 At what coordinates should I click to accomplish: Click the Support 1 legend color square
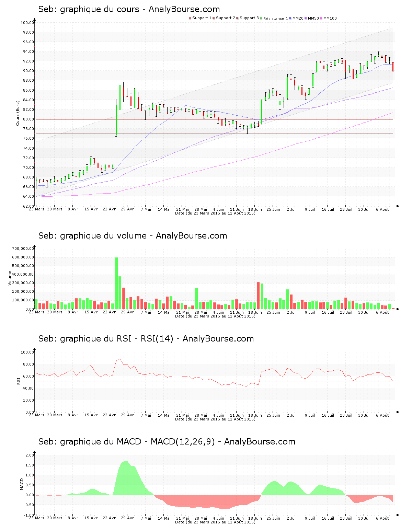tap(190, 18)
